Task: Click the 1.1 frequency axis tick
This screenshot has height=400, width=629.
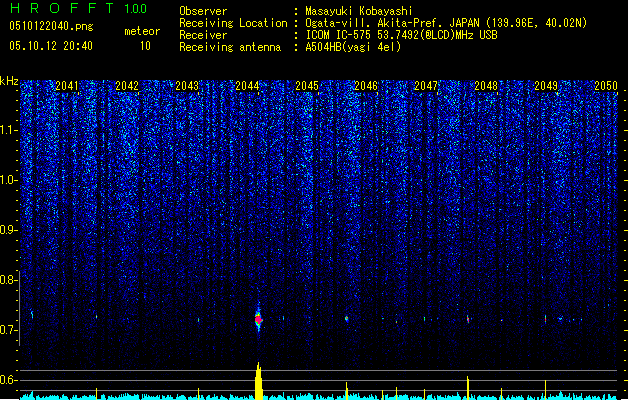Action: tap(9, 130)
